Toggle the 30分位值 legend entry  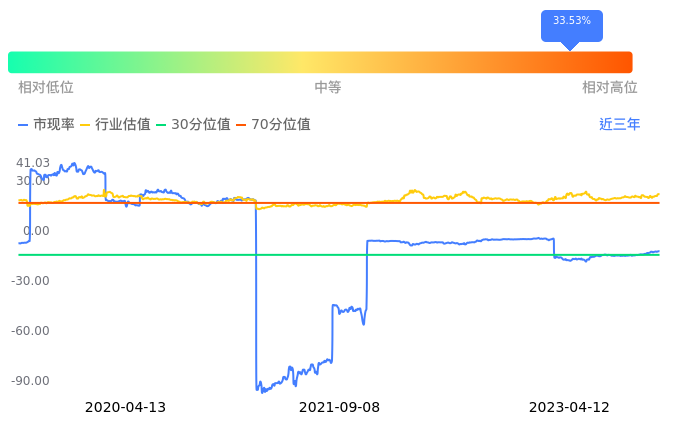pos(193,125)
